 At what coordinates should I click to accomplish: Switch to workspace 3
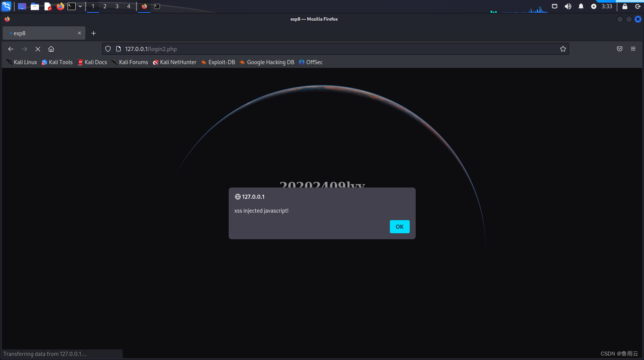117,6
